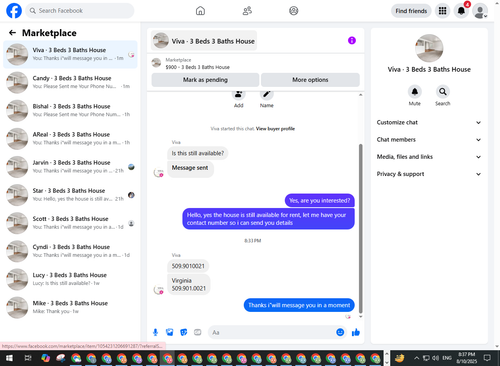Viewport: 500px width, 366px height.
Task: Open View buyer profile link
Action: [x=275, y=129]
